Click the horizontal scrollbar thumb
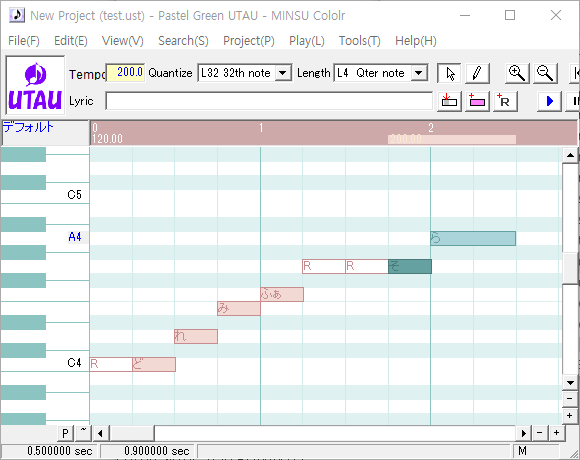 [132, 433]
